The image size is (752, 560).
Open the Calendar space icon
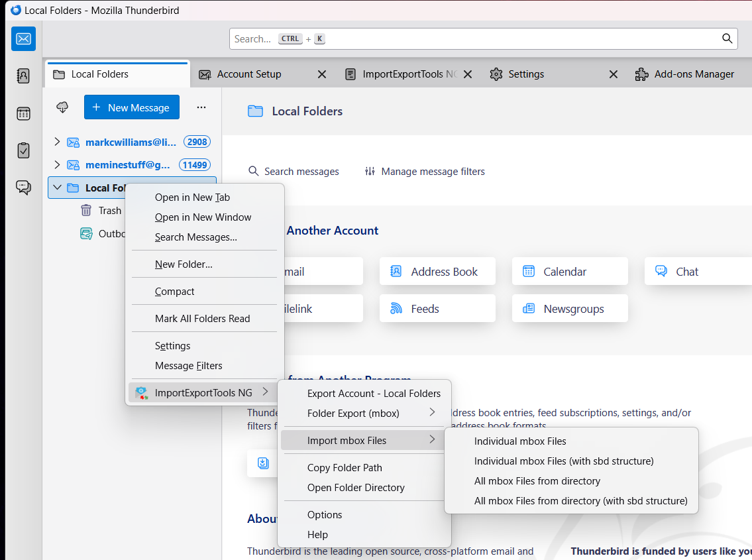[x=23, y=114]
